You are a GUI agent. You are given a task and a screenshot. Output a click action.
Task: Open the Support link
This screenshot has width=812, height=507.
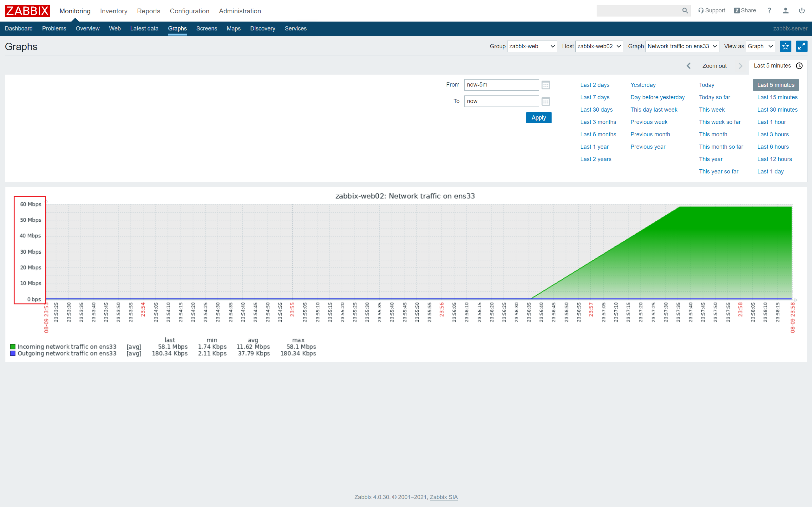[711, 11]
